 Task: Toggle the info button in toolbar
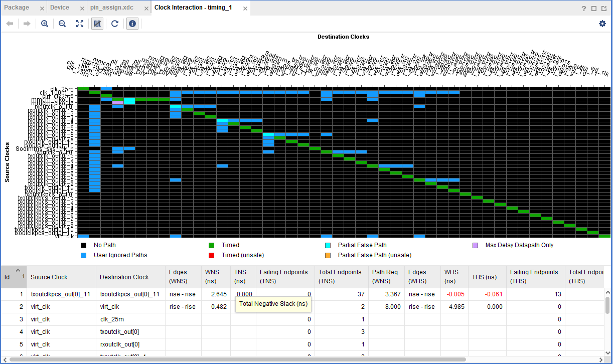(x=132, y=24)
